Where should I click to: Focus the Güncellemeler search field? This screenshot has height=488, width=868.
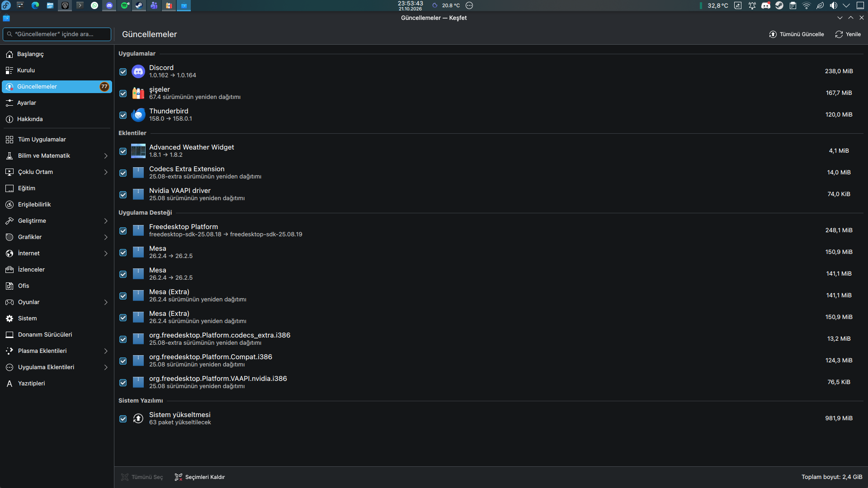[57, 34]
